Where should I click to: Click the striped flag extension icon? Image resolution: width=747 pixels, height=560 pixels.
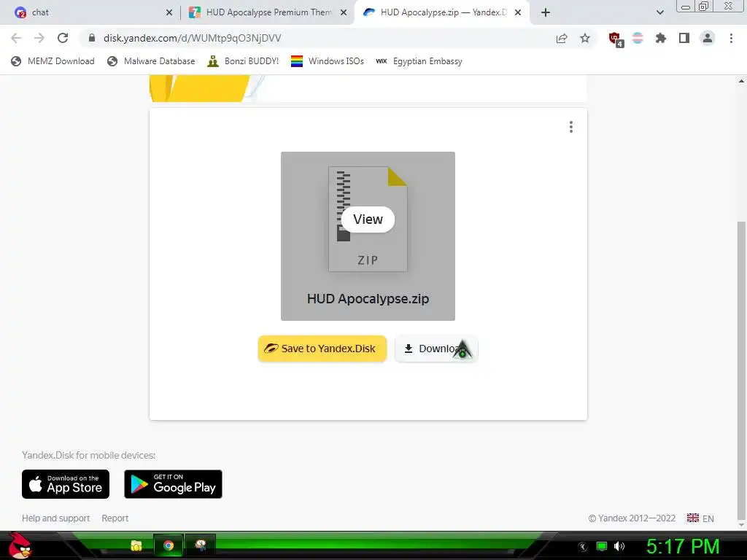[638, 38]
